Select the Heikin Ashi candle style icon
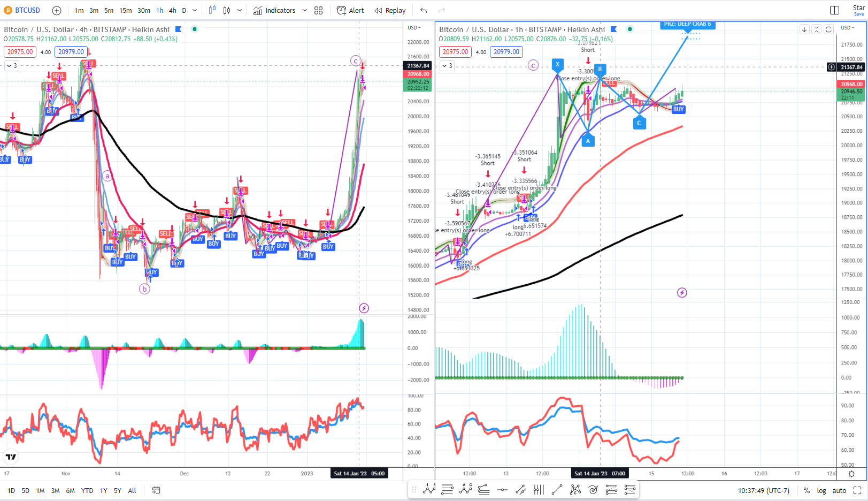The height and width of the screenshot is (501, 868). click(212, 10)
